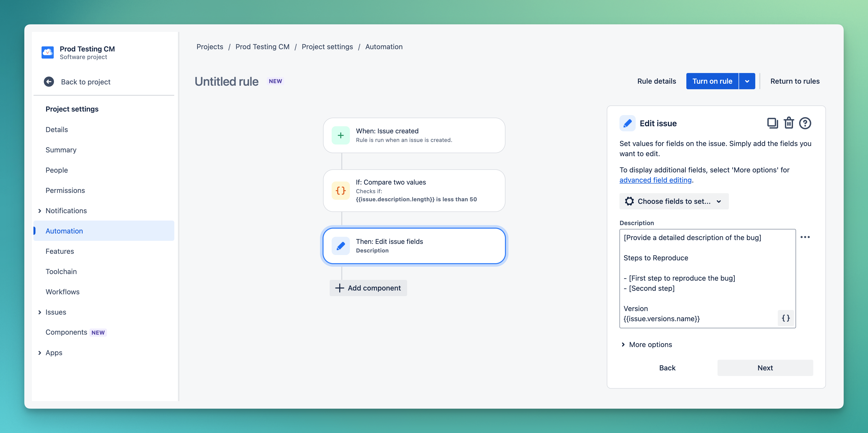Click the Prod Testing CM project avatar

(48, 53)
